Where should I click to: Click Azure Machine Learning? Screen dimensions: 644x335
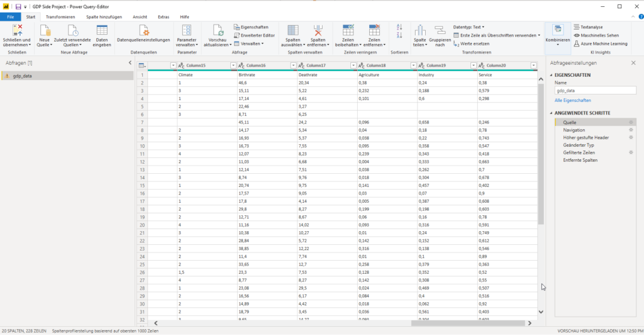tap(601, 43)
